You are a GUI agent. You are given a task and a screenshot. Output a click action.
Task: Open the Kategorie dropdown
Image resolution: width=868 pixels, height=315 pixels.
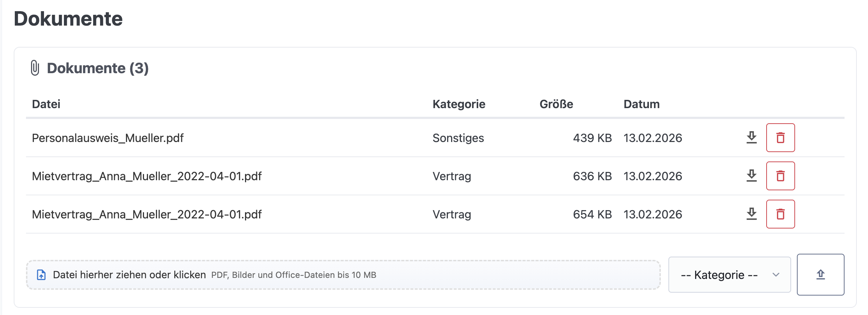pos(728,275)
